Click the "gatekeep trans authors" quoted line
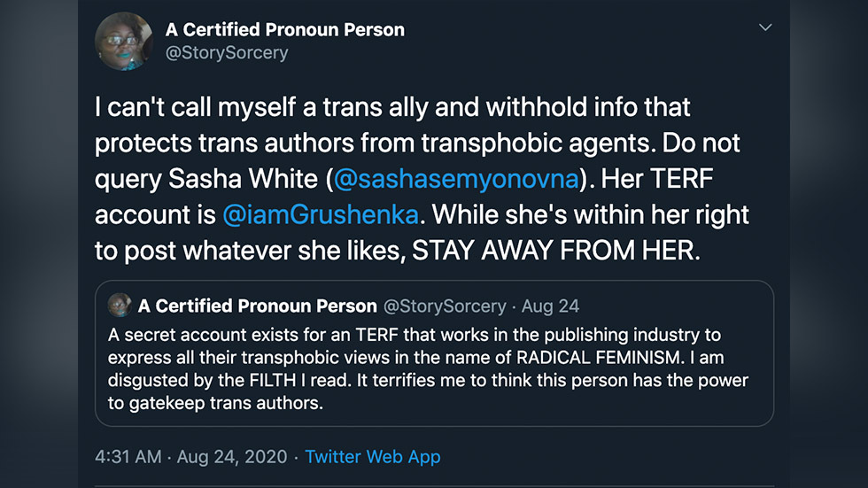The width and height of the screenshot is (868, 488). click(x=225, y=403)
